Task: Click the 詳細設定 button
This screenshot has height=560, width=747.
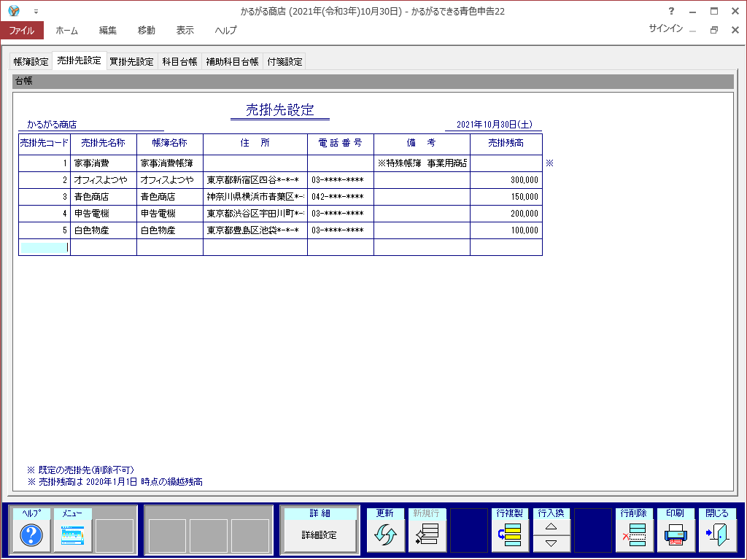Action: [x=320, y=534]
